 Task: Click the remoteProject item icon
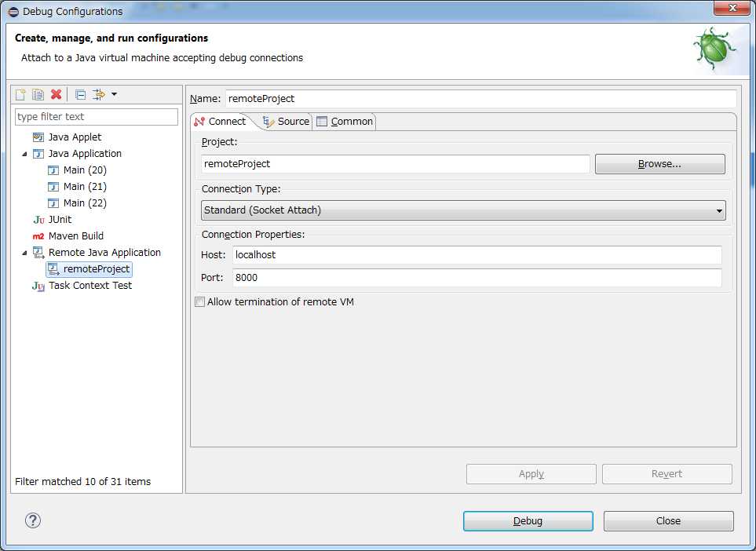click(x=53, y=269)
